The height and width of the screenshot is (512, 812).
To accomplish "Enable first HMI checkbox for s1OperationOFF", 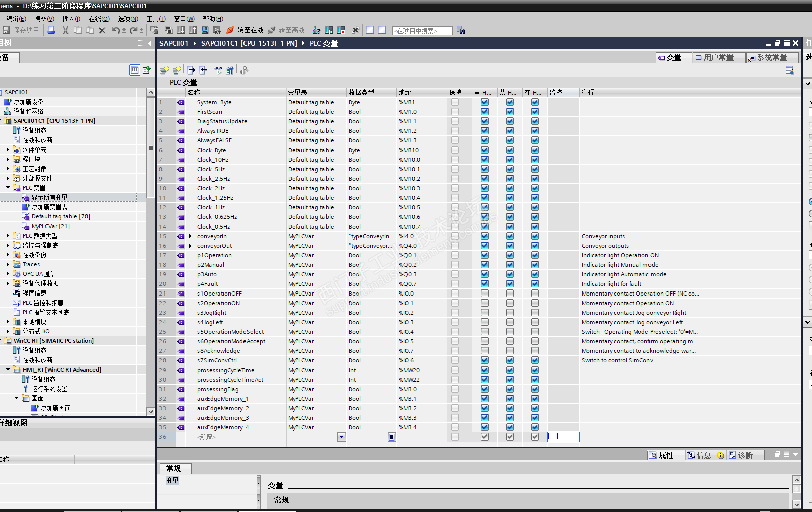I will pos(484,294).
